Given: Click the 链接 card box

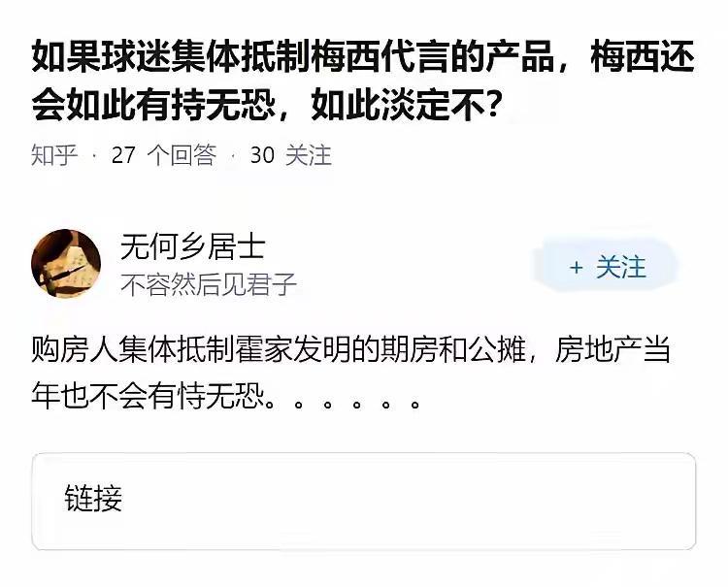Looking at the screenshot, I should click(363, 501).
